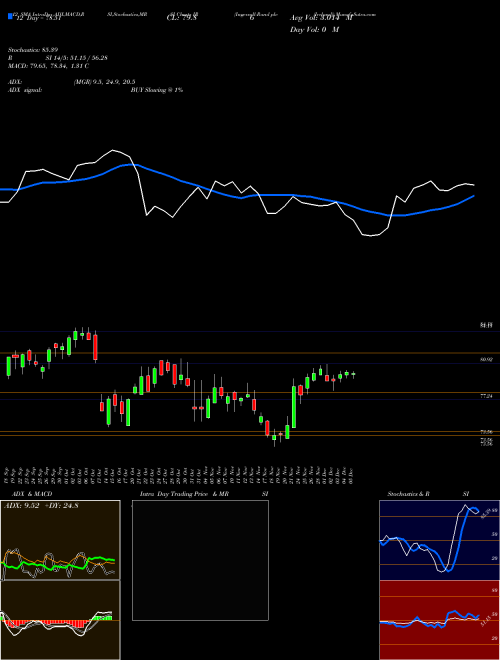Click the 80.92 price axis label
Viewport: 500px width, 660px height.
486,360
